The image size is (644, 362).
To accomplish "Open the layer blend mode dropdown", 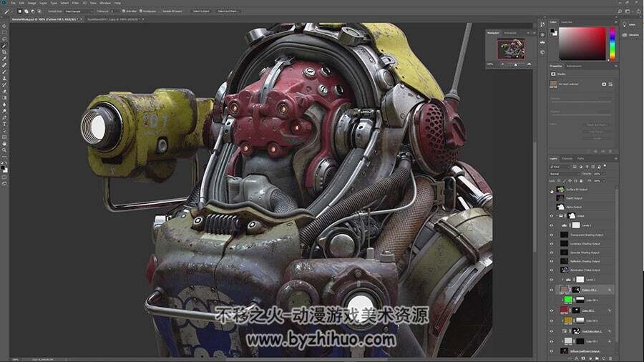I will coord(565,174).
